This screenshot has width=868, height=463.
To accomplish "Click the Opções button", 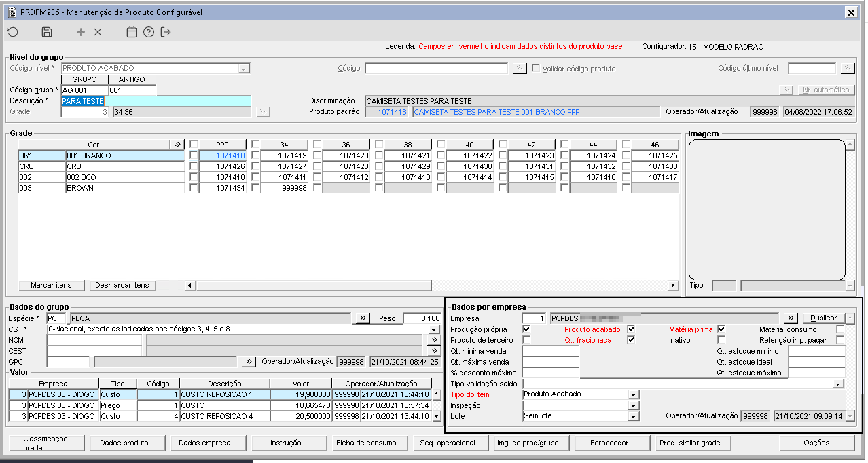I will point(816,443).
